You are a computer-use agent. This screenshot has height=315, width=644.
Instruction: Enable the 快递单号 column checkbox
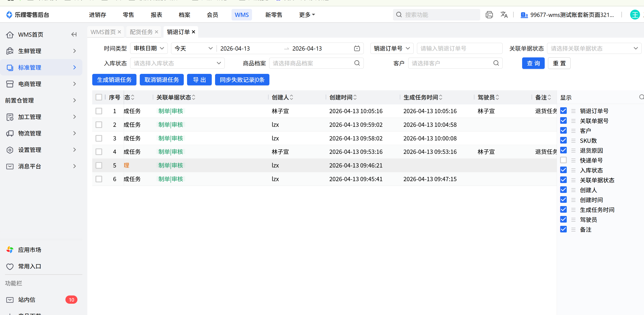(x=563, y=160)
